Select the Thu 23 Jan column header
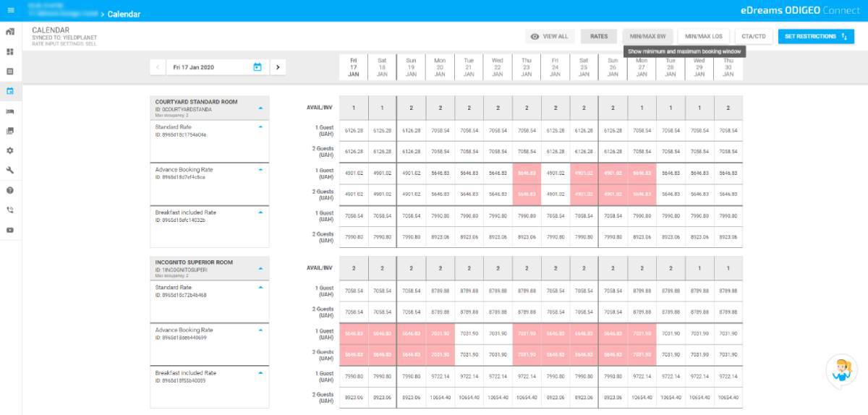 pos(527,67)
